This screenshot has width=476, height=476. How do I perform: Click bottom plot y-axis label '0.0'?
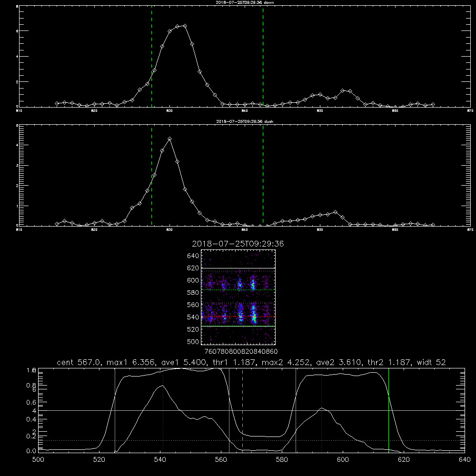[x=31, y=451]
